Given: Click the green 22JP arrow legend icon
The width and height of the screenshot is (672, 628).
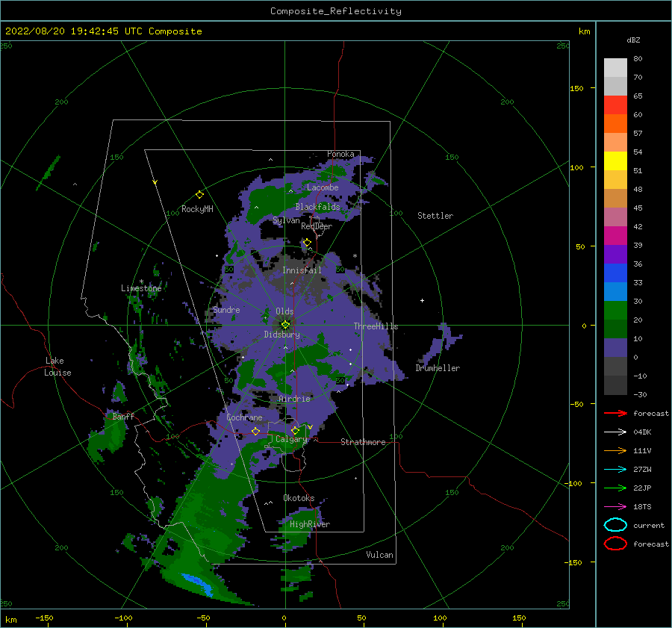Looking at the screenshot, I should click(615, 488).
